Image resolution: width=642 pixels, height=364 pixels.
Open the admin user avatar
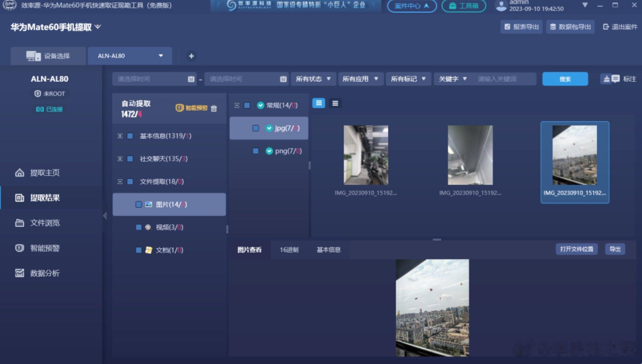point(501,6)
